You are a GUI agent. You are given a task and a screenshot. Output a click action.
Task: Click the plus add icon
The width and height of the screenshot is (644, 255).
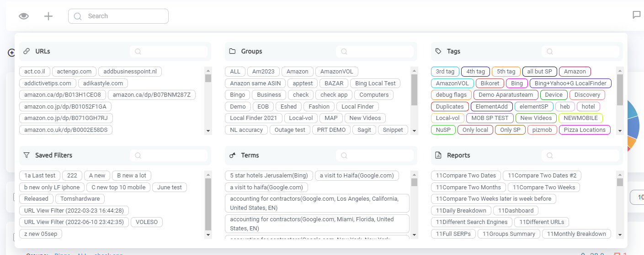coord(48,16)
